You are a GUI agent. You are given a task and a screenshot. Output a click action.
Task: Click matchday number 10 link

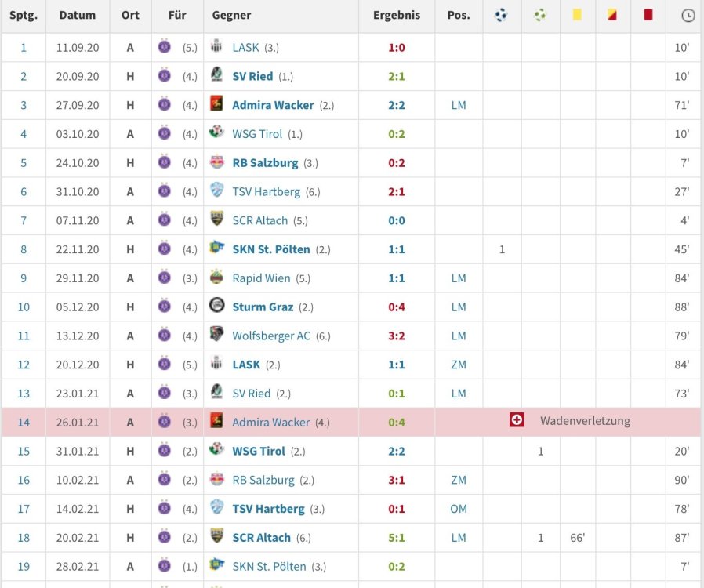(x=24, y=307)
